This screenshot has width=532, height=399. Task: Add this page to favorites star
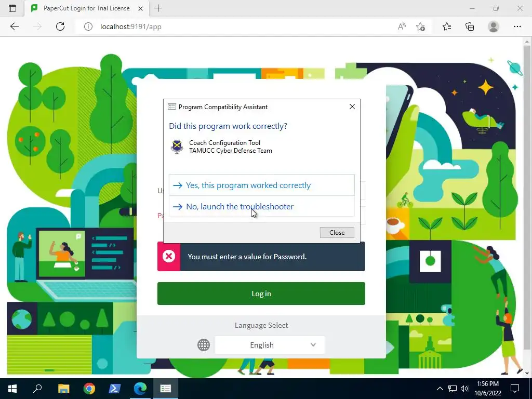[x=420, y=26]
